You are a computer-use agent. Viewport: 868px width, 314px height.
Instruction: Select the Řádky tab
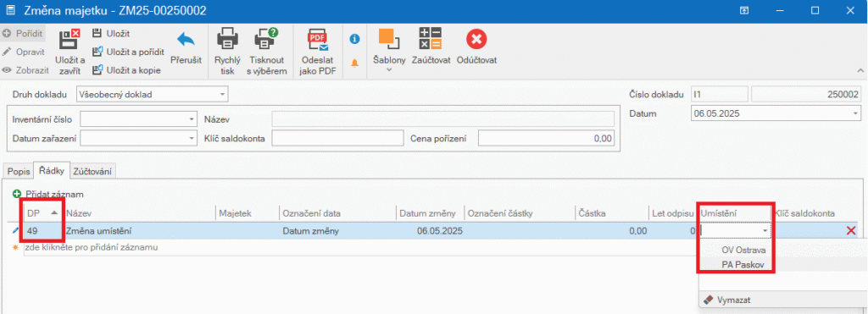point(52,171)
